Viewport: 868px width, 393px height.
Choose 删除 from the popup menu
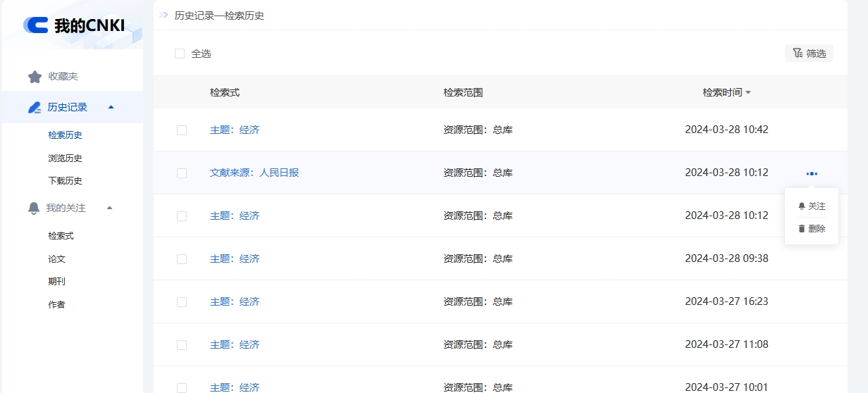click(x=817, y=229)
